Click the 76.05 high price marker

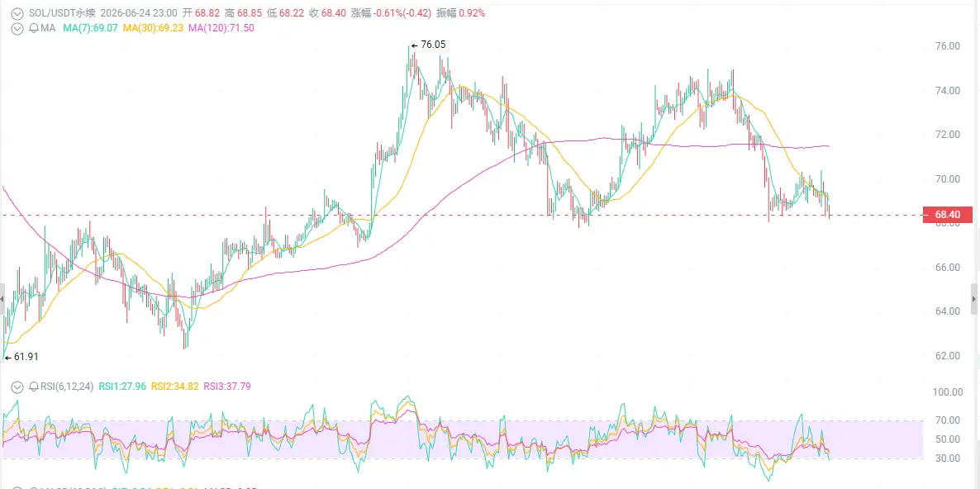click(x=428, y=45)
